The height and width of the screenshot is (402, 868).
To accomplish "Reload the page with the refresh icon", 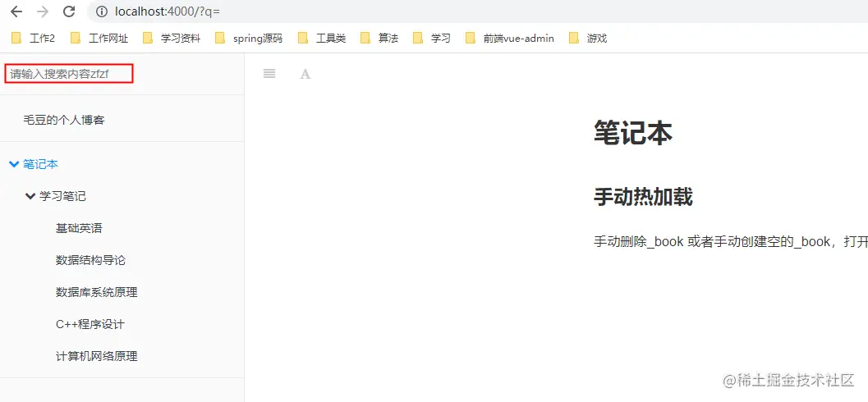I will [69, 11].
